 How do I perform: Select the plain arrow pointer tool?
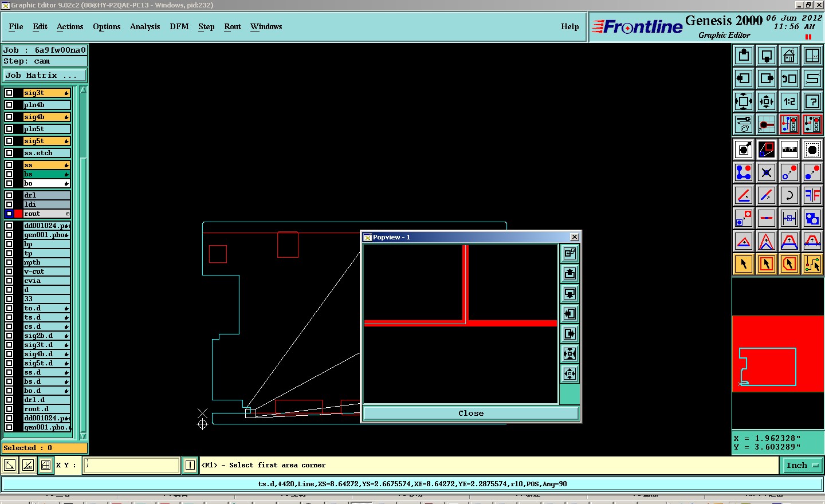pos(744,264)
